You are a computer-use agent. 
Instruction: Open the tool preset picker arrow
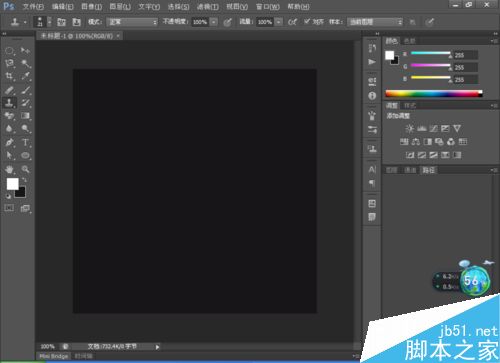(25, 22)
